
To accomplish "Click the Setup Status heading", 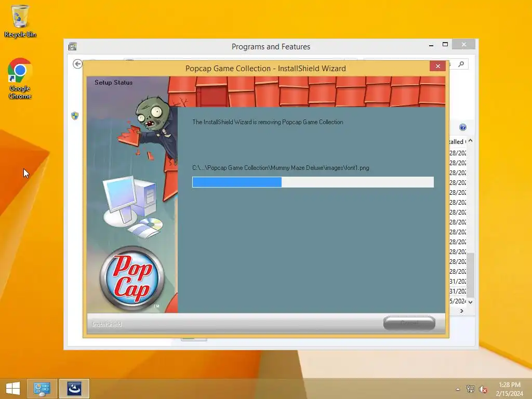I will [114, 83].
